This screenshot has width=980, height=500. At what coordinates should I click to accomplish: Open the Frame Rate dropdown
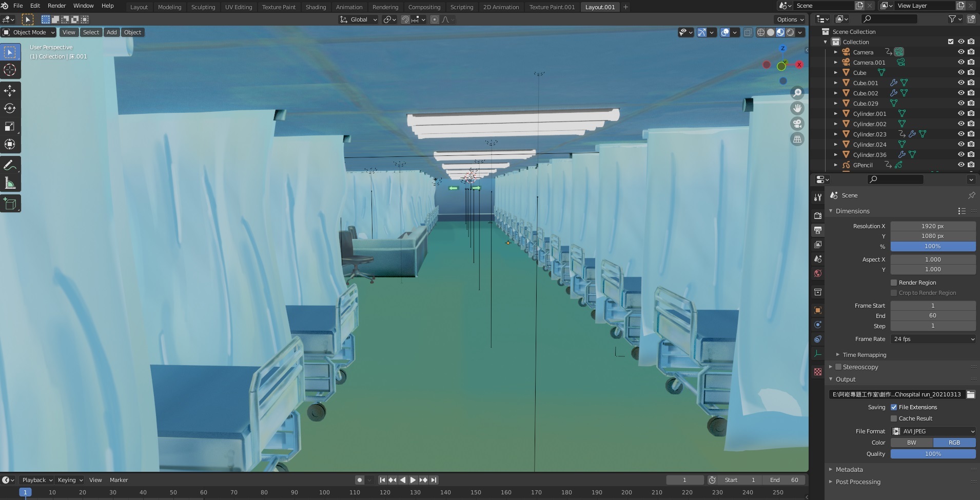pyautogui.click(x=933, y=339)
